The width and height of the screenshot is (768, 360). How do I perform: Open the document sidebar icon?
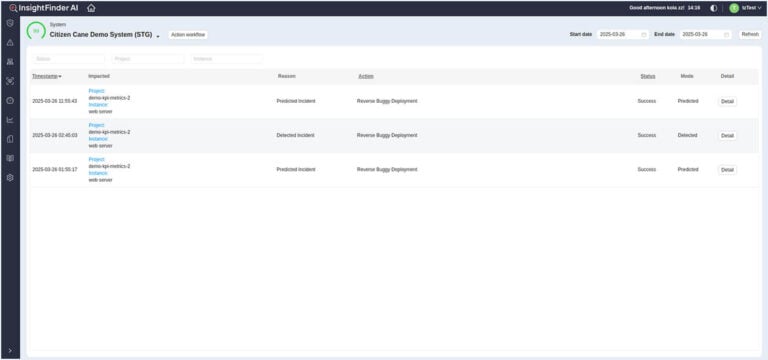click(10, 139)
